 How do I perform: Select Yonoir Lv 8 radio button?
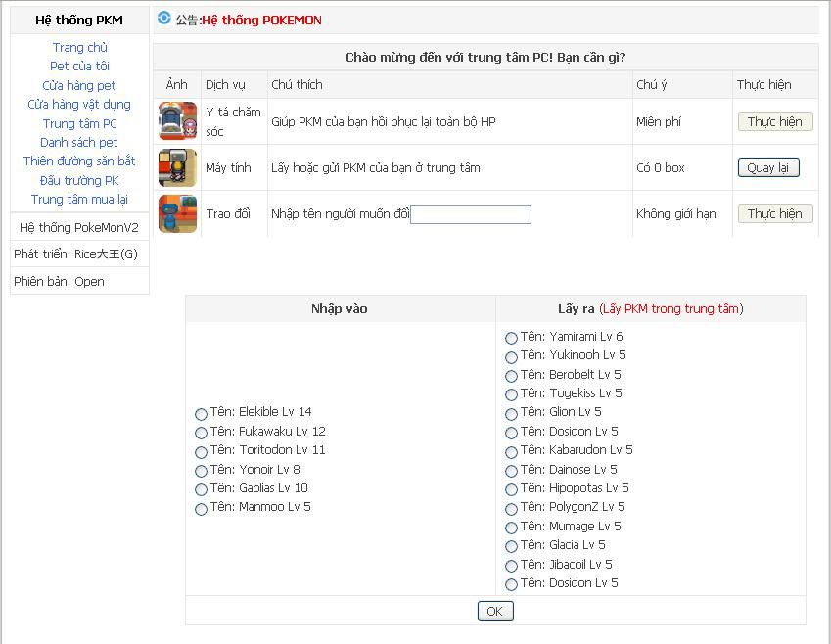pyautogui.click(x=201, y=471)
